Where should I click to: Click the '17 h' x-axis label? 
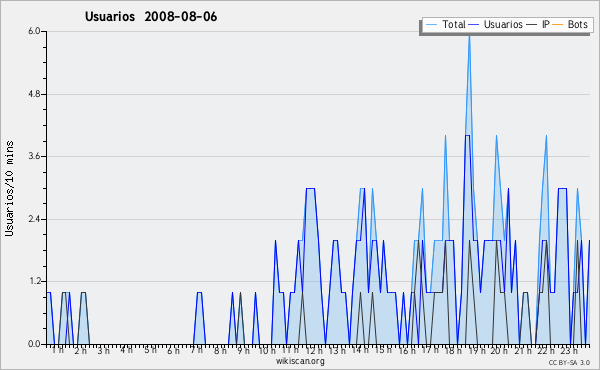tap(430, 350)
